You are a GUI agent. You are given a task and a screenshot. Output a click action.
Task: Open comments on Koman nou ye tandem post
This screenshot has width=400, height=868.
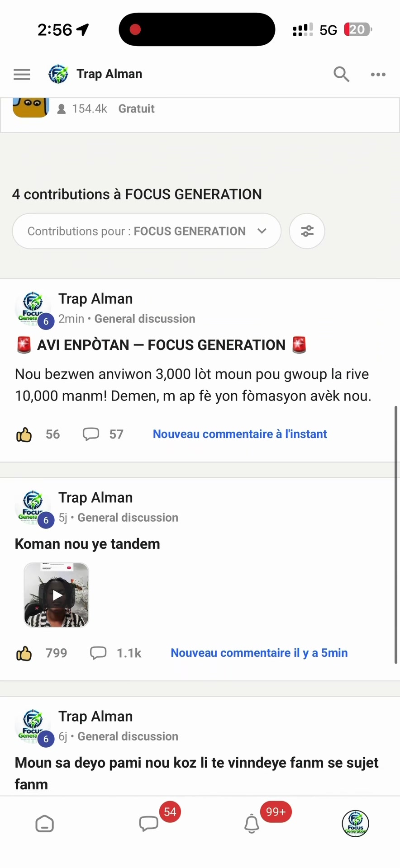(x=98, y=653)
